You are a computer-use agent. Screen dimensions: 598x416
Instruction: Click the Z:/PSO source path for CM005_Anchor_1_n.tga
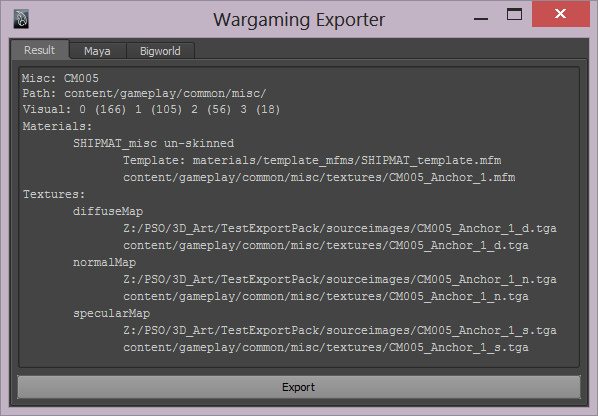[339, 279]
